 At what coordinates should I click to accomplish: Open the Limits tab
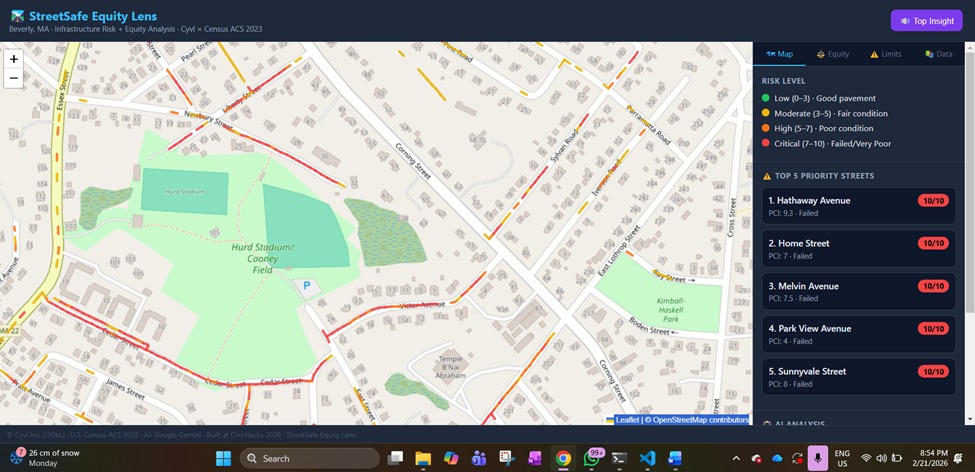point(885,54)
